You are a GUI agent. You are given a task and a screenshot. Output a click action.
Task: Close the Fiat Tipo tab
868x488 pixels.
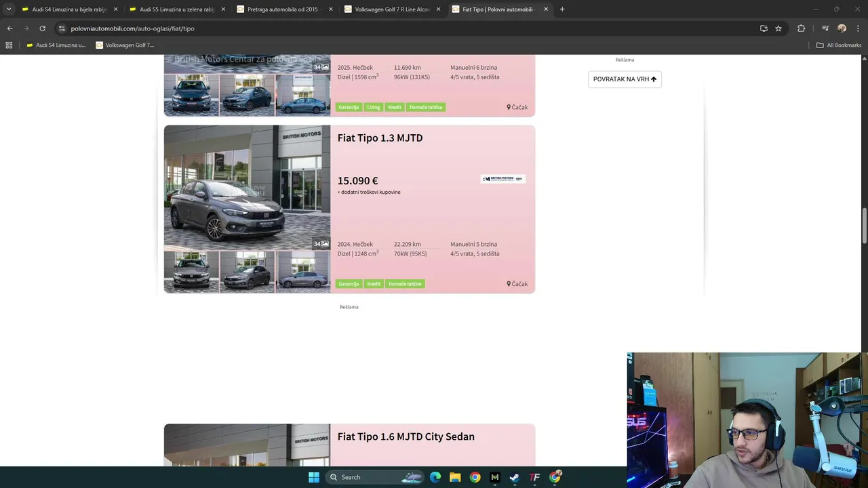(x=546, y=9)
